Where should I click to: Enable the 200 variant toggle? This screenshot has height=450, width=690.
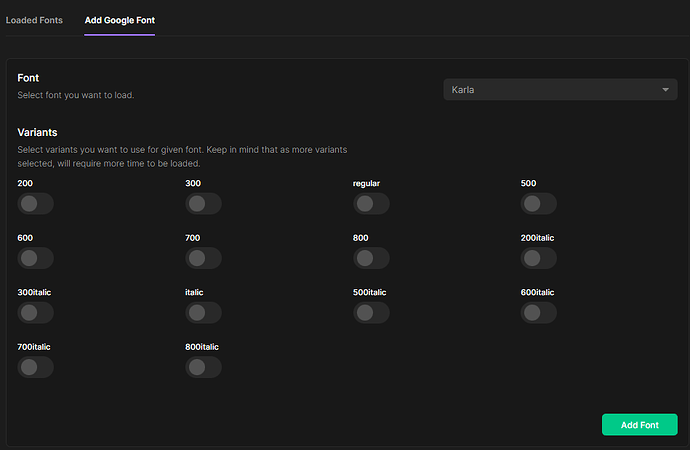(x=36, y=204)
